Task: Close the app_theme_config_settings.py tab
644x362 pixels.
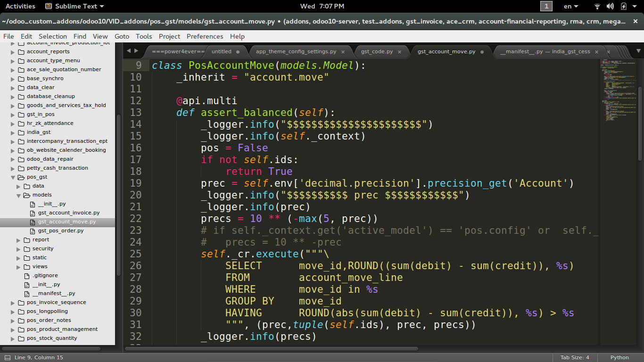Action: pyautogui.click(x=343, y=52)
